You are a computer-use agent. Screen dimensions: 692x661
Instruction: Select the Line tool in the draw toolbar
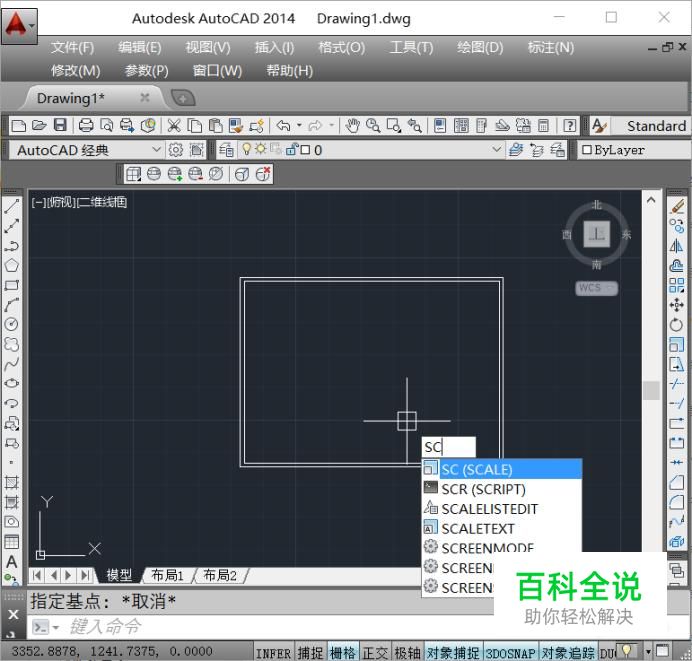(x=11, y=206)
